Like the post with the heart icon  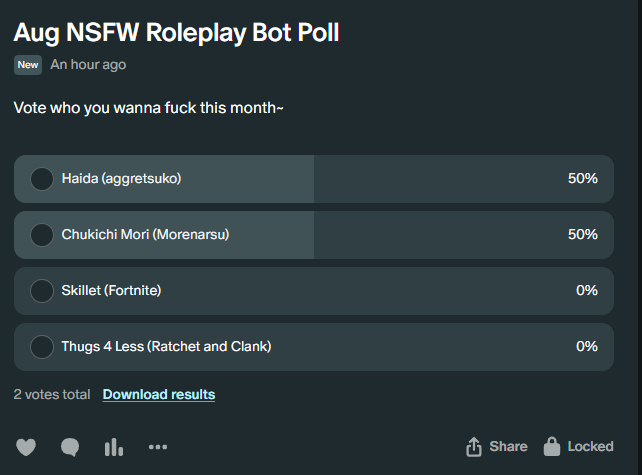(26, 447)
